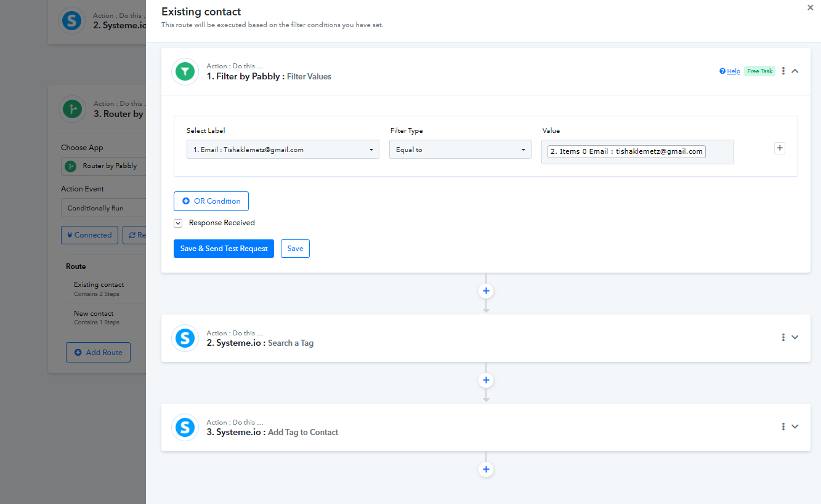
Task: Click the Systeme.io Search a Tag title
Action: (260, 343)
